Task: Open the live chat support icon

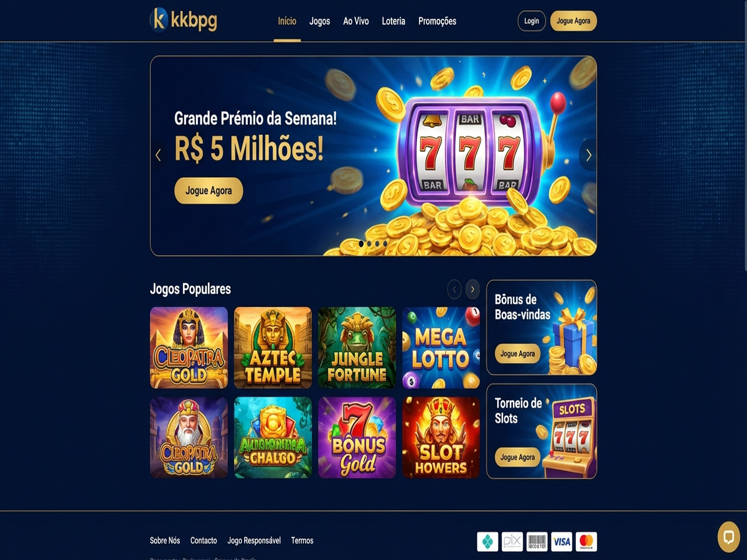Action: click(728, 537)
